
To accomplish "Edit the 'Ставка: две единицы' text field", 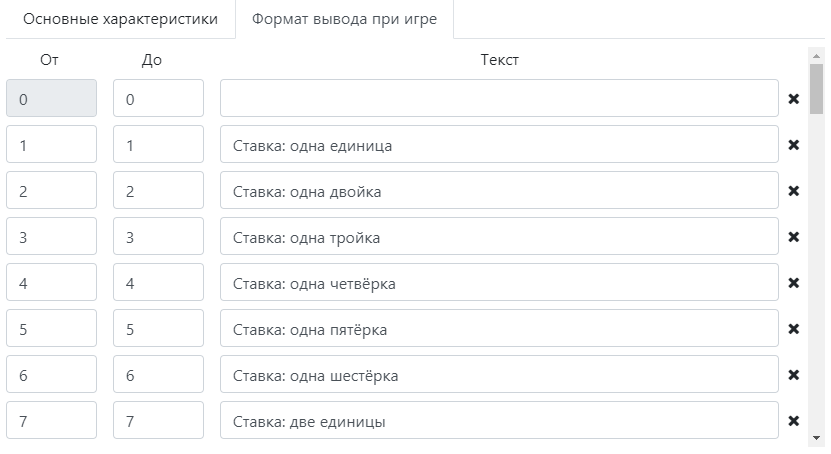I will pyautogui.click(x=499, y=421).
